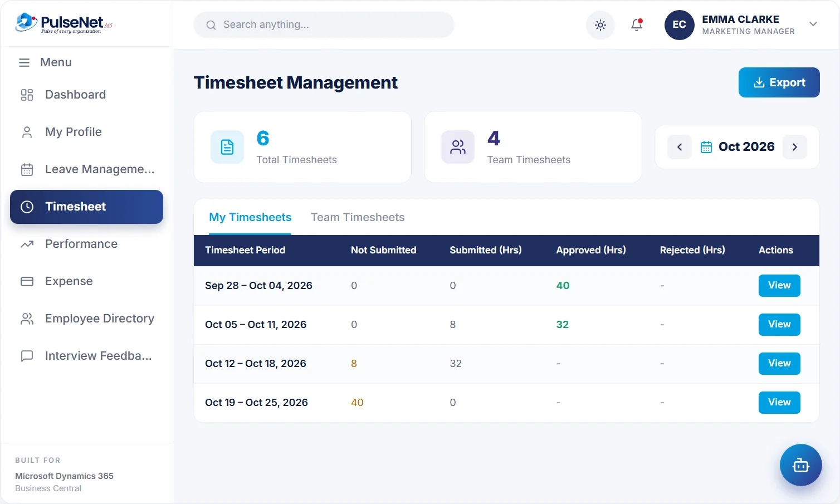
Task: Click the Team Timesheets users icon
Action: [x=458, y=147]
